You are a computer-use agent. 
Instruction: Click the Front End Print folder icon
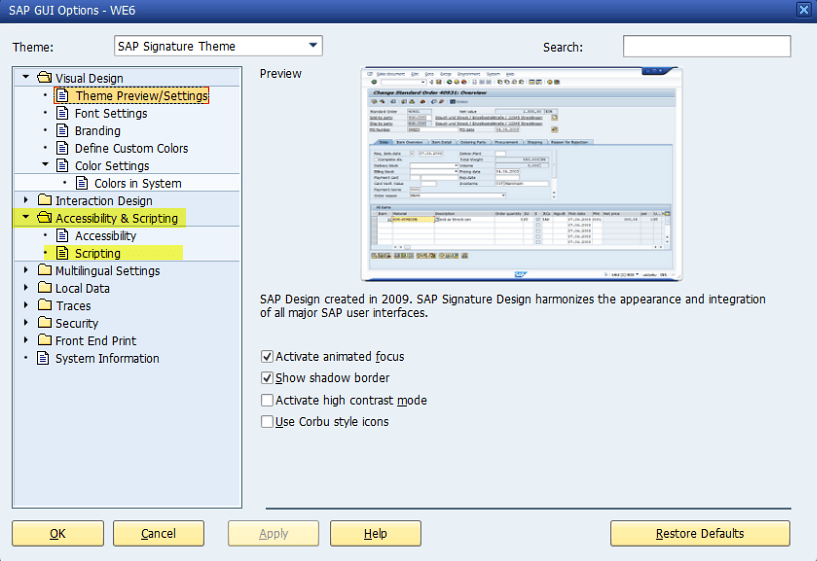pos(45,340)
